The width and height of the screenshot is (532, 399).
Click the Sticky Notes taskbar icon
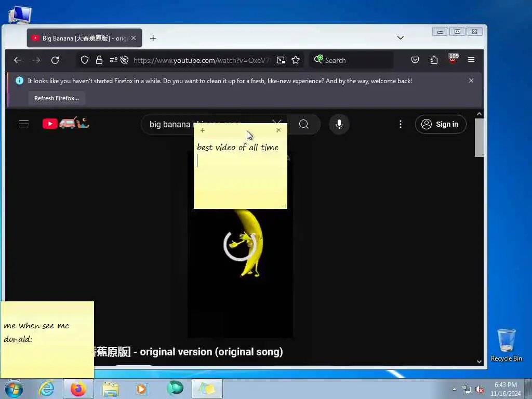tap(207, 389)
